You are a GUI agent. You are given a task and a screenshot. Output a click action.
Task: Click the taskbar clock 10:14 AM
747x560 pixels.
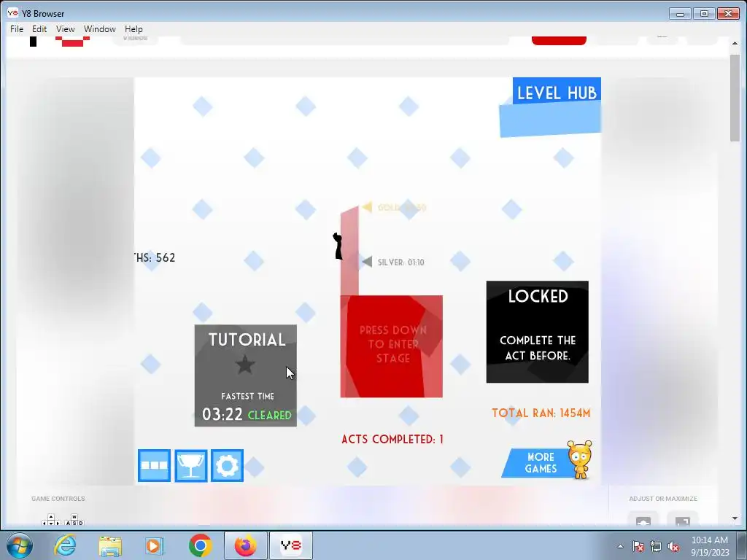(709, 540)
